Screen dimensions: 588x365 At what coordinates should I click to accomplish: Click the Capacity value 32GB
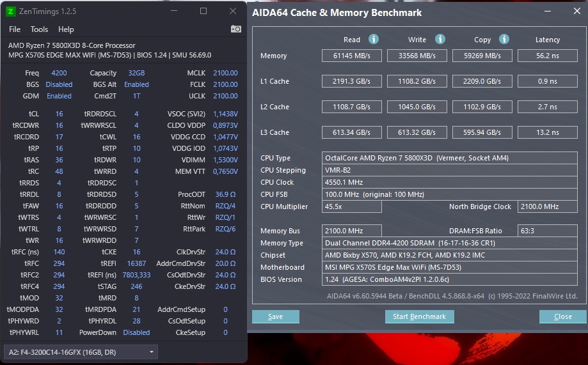click(136, 73)
